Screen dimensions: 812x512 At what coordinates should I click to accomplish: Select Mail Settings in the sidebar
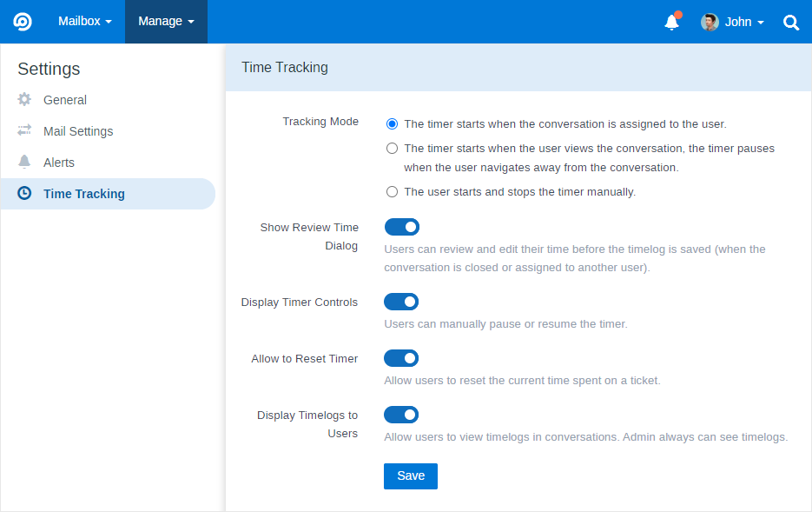[77, 130]
